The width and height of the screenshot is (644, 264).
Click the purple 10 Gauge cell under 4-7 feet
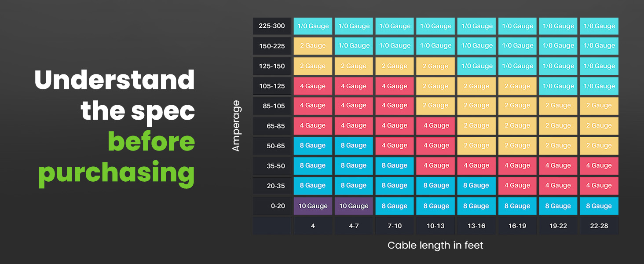pos(354,206)
